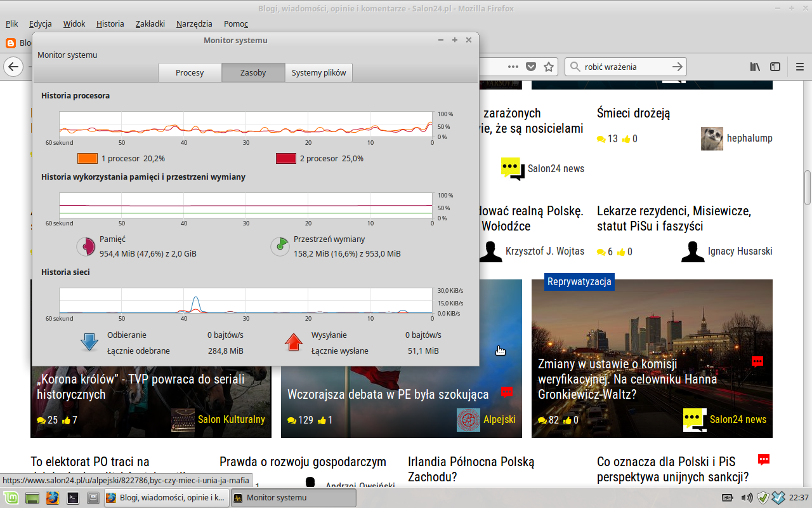Open 'Zmiany w ustawie o komisji' article
The width and height of the screenshot is (812, 508).
coord(627,379)
